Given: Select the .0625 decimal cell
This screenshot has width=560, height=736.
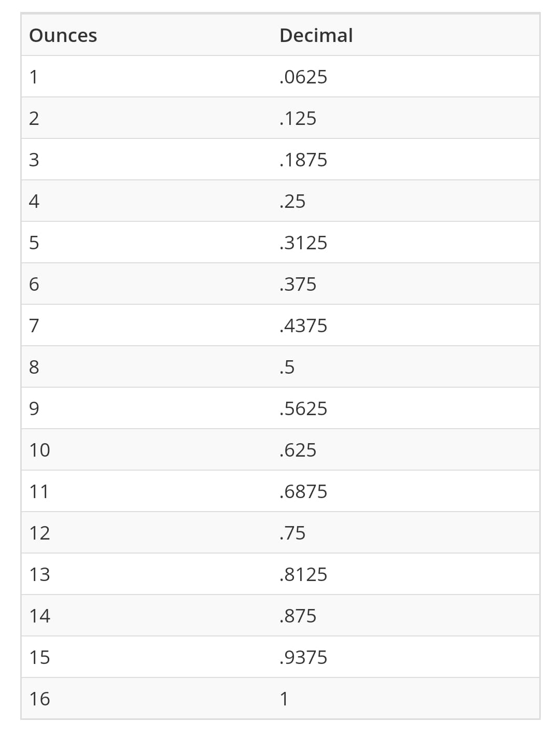Looking at the screenshot, I should pyautogui.click(x=303, y=77).
